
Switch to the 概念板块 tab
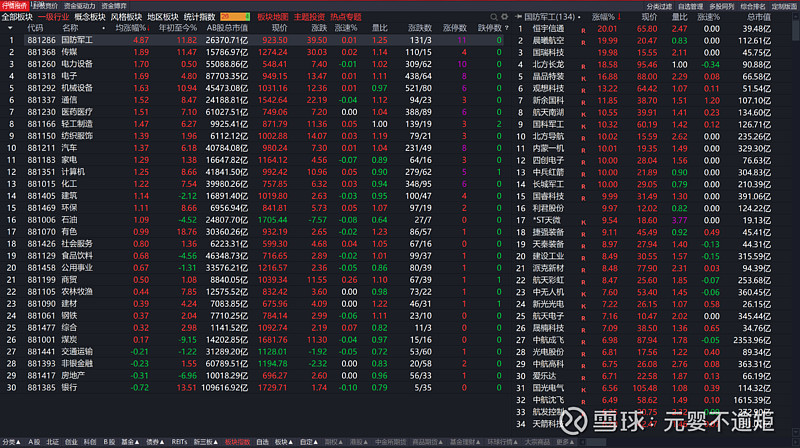coord(92,18)
